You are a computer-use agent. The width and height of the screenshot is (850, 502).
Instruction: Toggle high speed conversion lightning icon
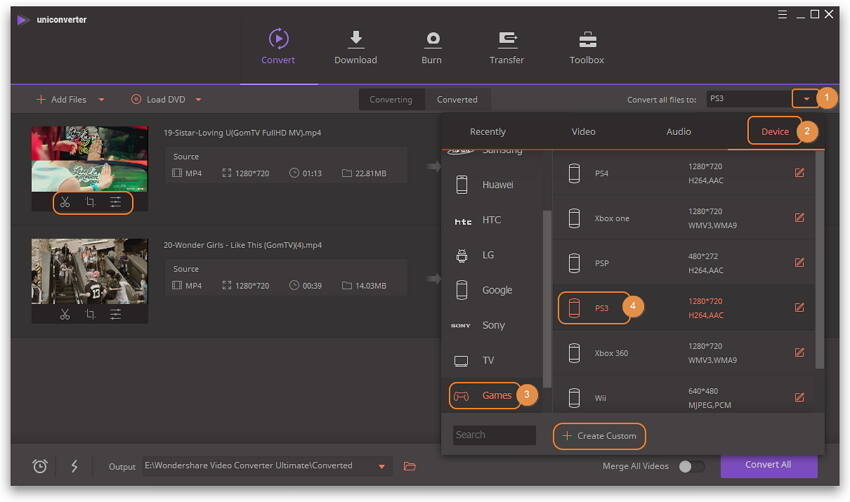coord(74,466)
